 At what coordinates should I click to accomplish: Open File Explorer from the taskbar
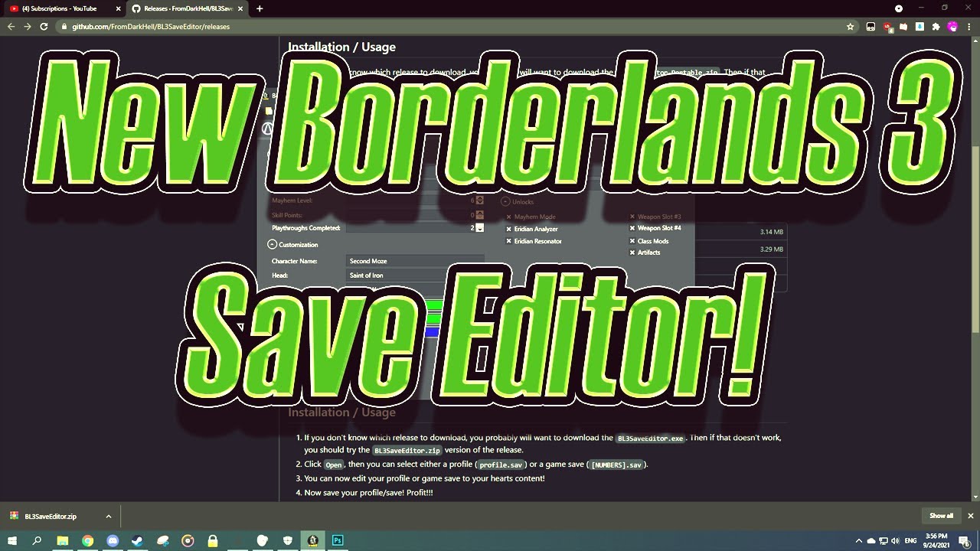click(x=63, y=540)
